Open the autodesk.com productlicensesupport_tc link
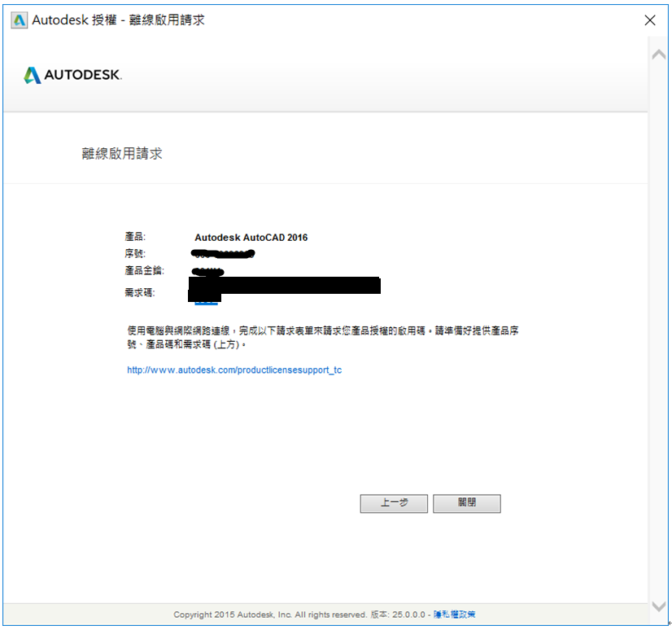 point(234,370)
